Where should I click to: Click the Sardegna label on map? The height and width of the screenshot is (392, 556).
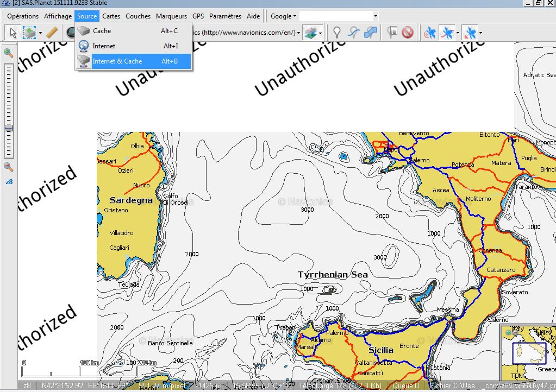pos(131,200)
